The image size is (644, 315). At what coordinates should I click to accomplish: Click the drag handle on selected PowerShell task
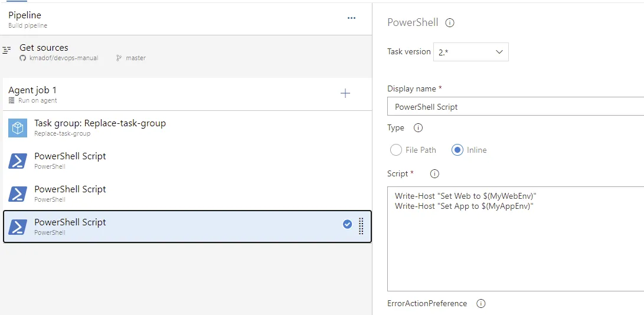(x=361, y=227)
